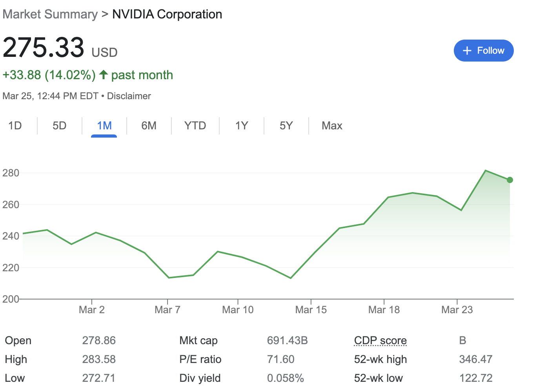Image resolution: width=546 pixels, height=392 pixels.
Task: Click the 220 y-axis label
Action: pyautogui.click(x=11, y=268)
